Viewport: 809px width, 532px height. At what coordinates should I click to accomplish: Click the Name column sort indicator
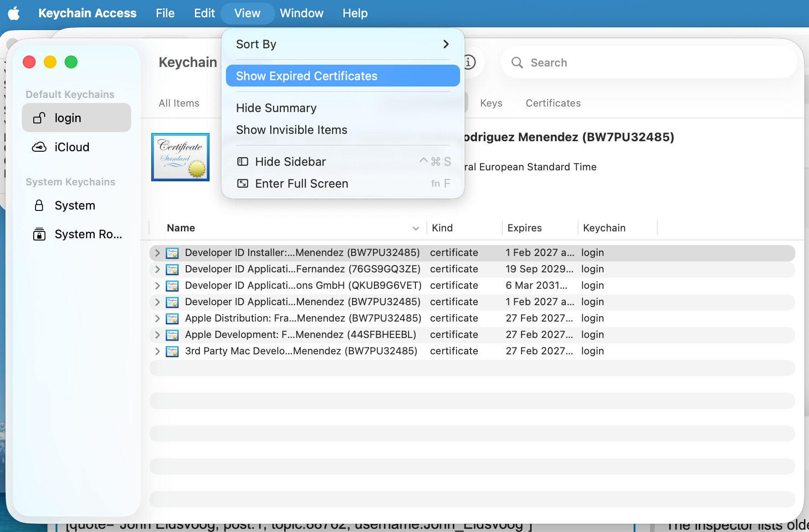[415, 228]
